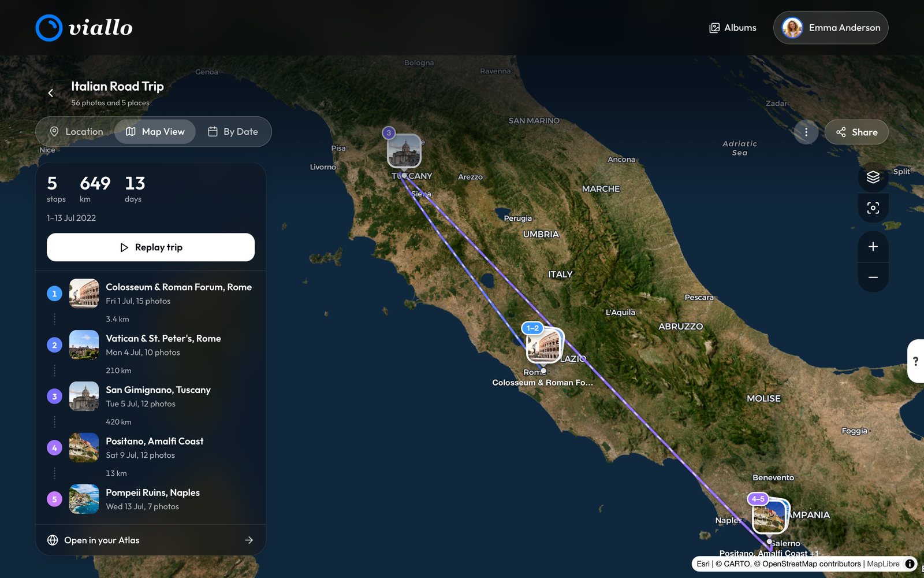924x578 pixels.
Task: Switch to the By Date tab
Action: point(233,132)
